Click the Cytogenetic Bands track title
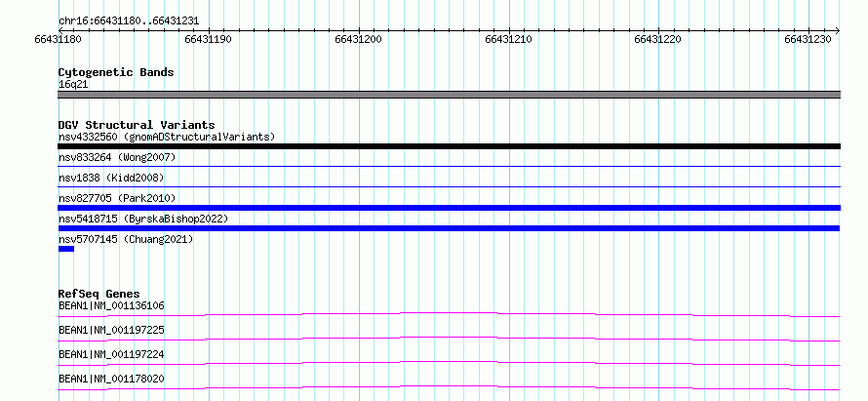 click(x=116, y=72)
